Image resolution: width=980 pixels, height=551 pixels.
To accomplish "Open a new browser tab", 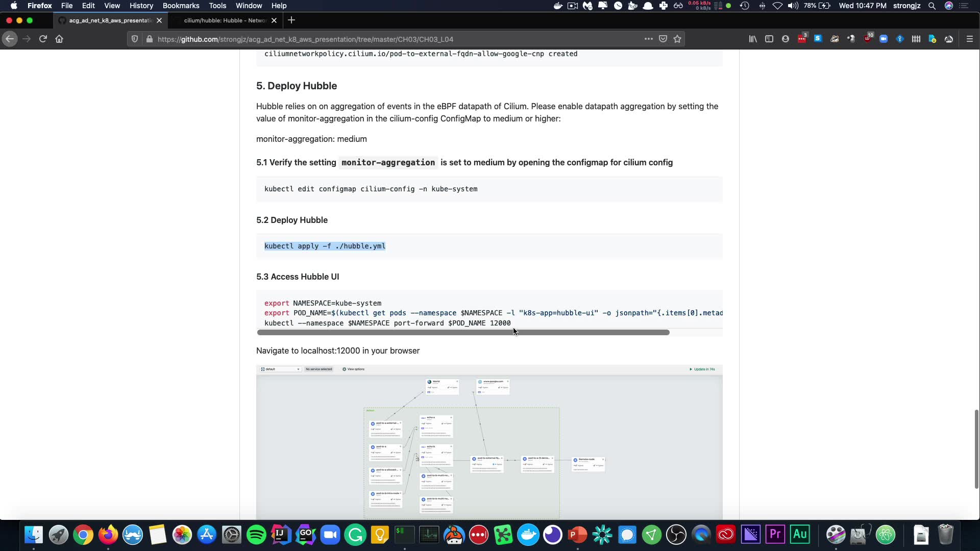I will [291, 20].
